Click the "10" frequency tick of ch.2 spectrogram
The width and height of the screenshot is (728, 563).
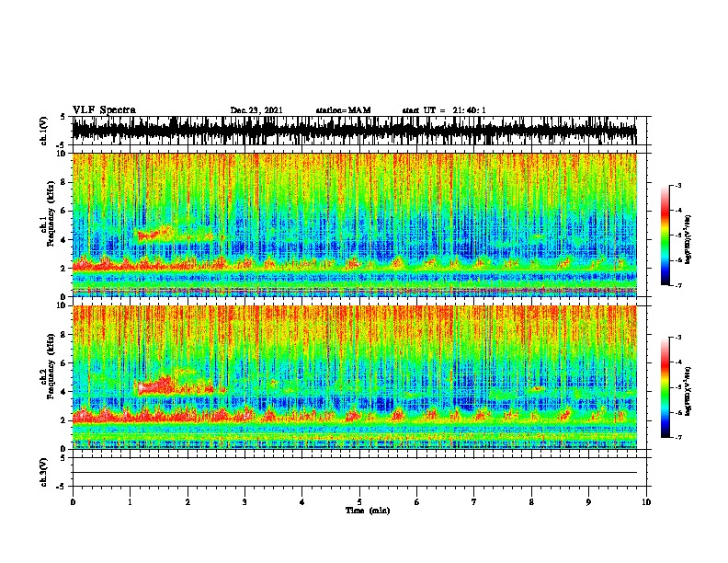coord(63,305)
